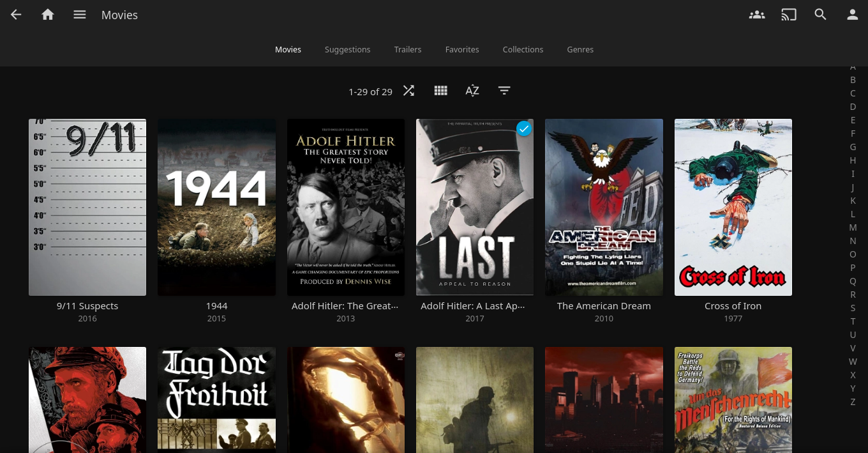Click 'Adolf Hitler: The Great...' title link

coord(345,306)
